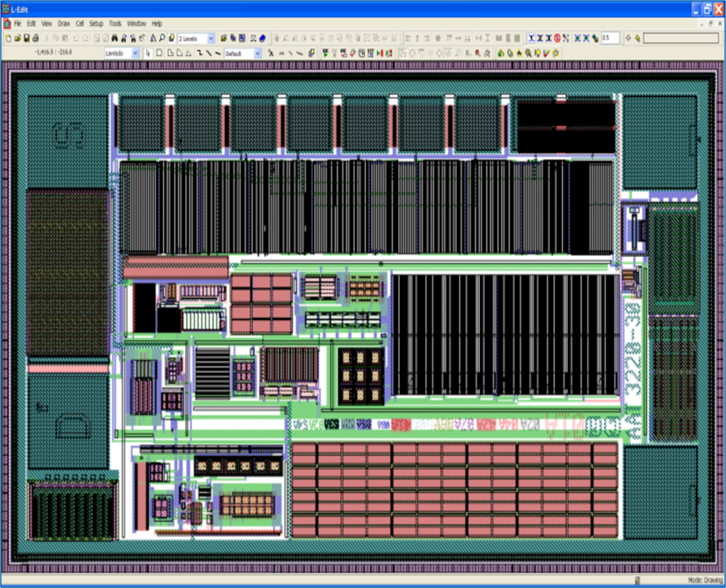Open the Draw menu
Viewport: 726px width, 588px height.
[x=64, y=23]
